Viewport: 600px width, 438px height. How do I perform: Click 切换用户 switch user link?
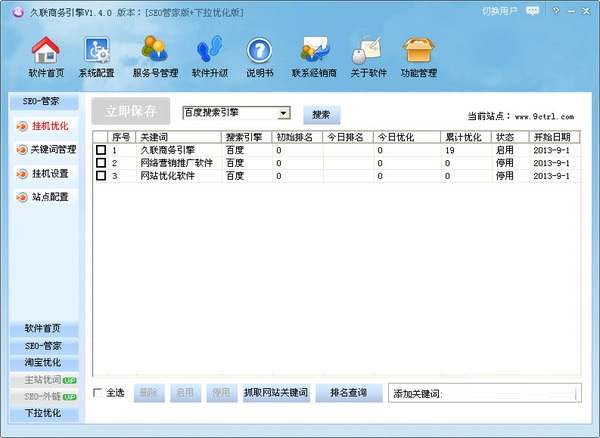tap(500, 11)
